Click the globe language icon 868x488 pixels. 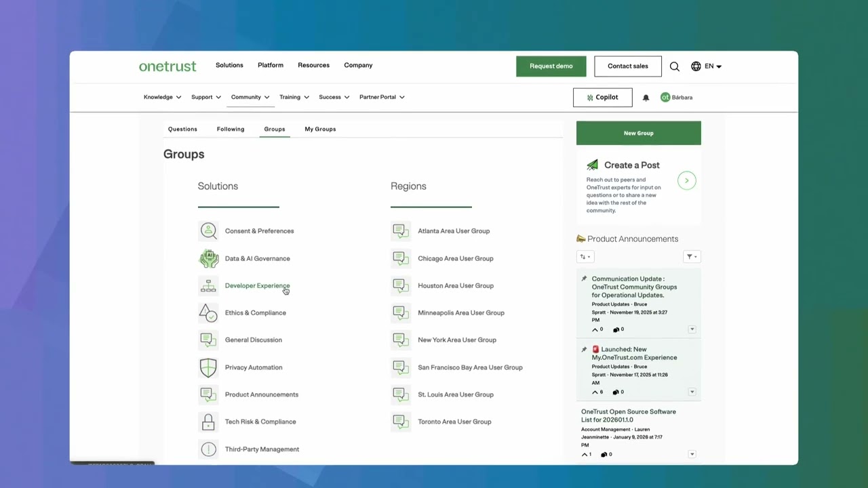click(x=696, y=66)
